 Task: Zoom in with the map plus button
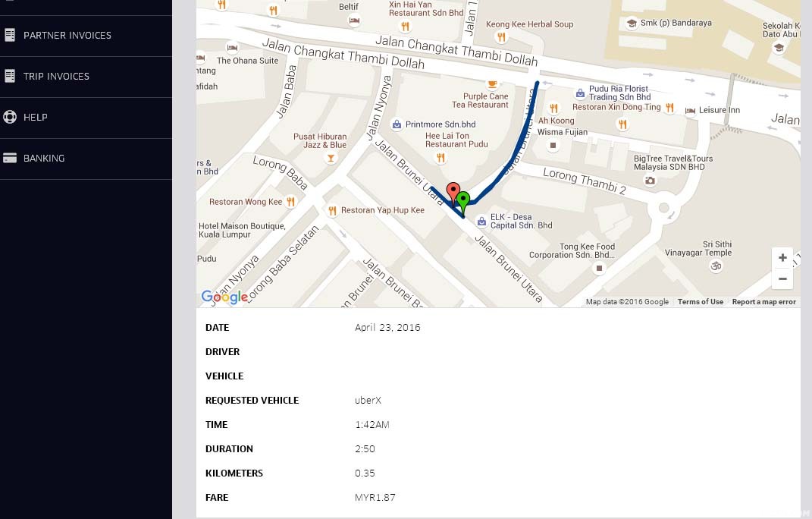782,258
